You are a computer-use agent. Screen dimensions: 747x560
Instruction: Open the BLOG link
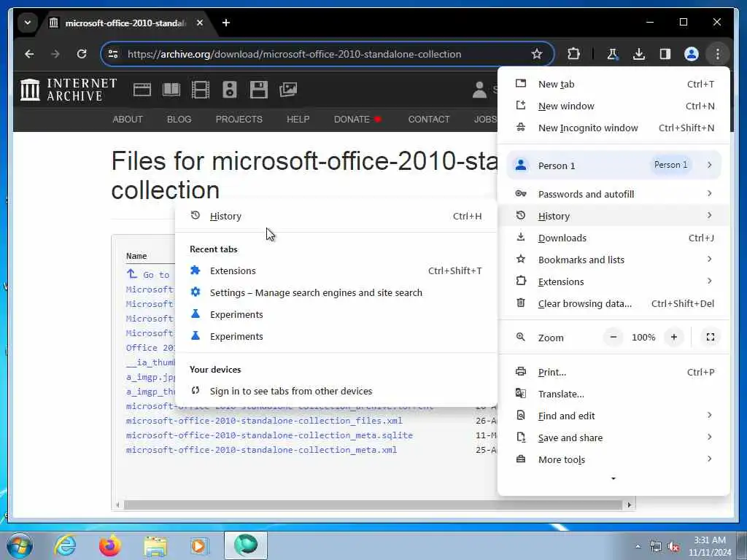point(179,119)
